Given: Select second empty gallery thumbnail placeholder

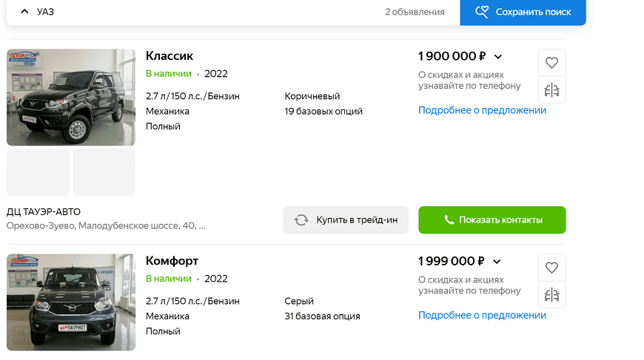Looking at the screenshot, I should pos(104,172).
